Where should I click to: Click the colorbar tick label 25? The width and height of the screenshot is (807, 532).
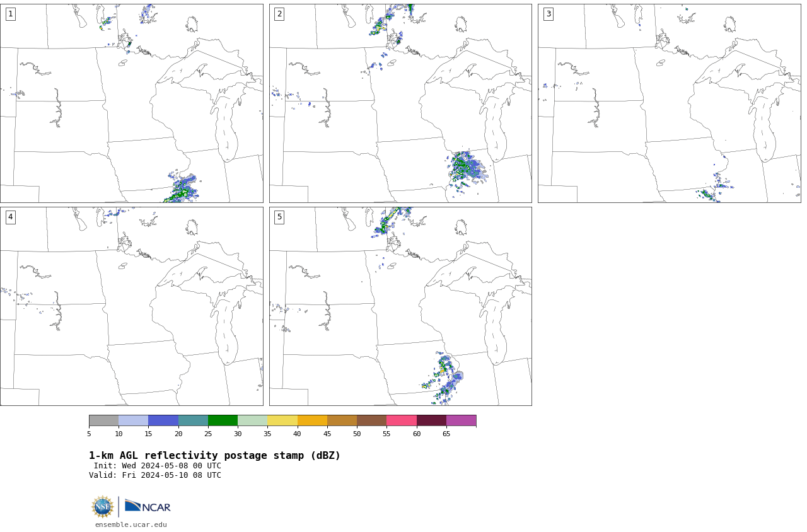208,434
